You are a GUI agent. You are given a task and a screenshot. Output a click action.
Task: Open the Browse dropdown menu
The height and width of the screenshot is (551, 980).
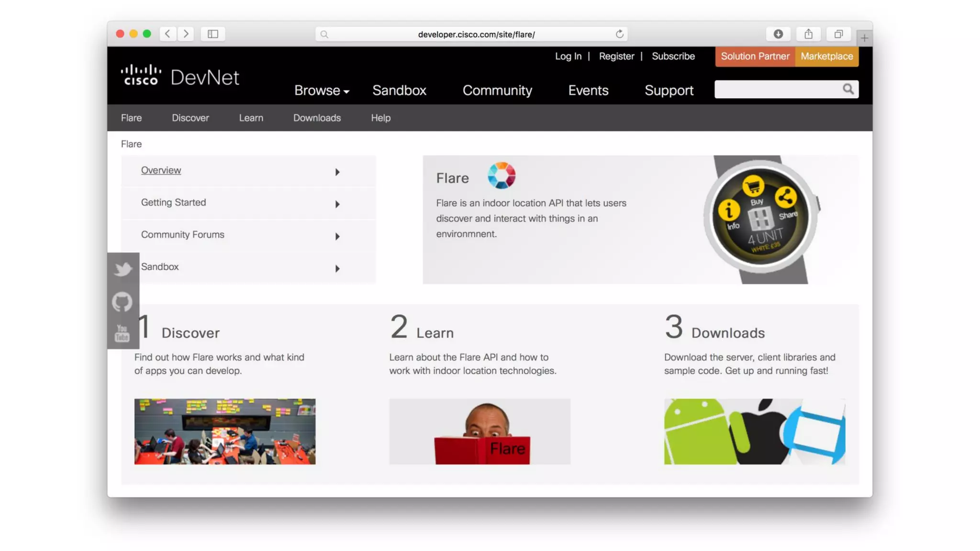pos(322,90)
